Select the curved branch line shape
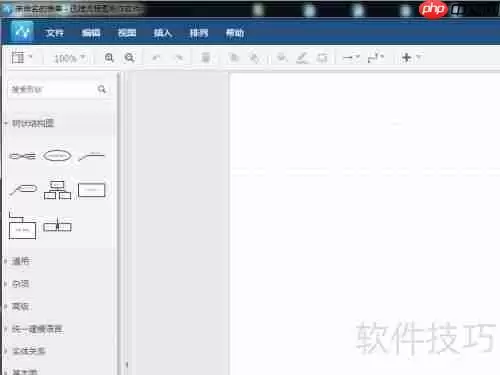The width and height of the screenshot is (500, 375). [91, 156]
